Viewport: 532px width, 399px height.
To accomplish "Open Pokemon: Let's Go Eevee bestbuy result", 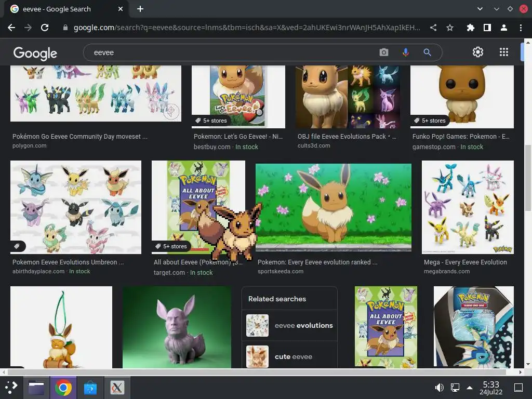I will [x=238, y=137].
